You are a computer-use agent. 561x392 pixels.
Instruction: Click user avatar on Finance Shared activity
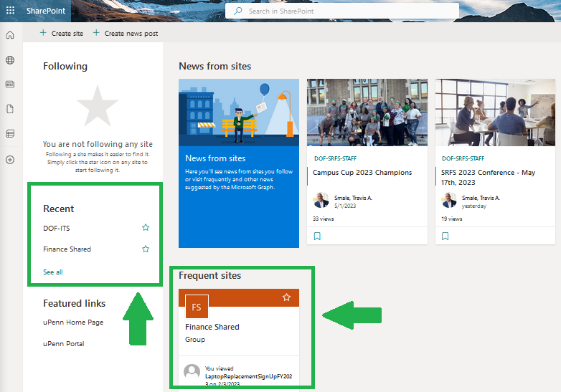pyautogui.click(x=192, y=372)
